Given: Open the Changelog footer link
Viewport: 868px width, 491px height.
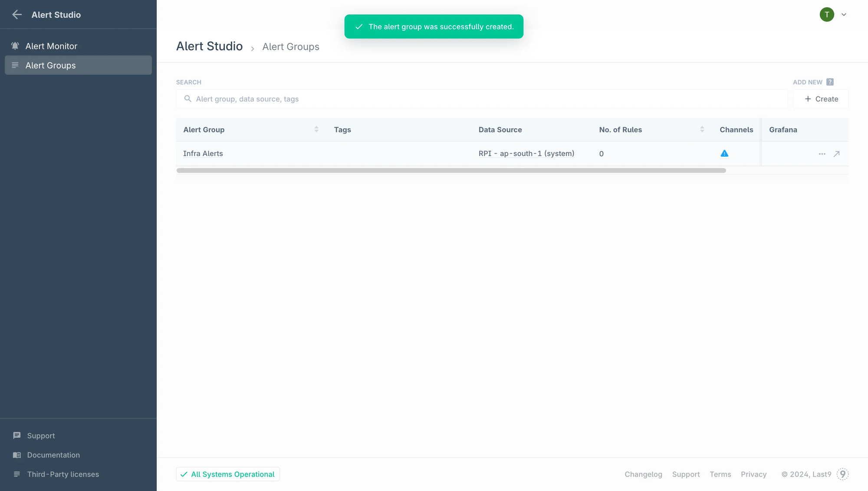Looking at the screenshot, I should coord(643,474).
